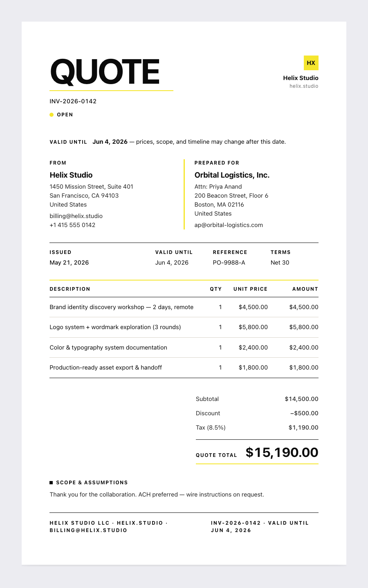The height and width of the screenshot is (588, 368).
Task: Click the May 21, 2026 issued date
Action: 69,263
